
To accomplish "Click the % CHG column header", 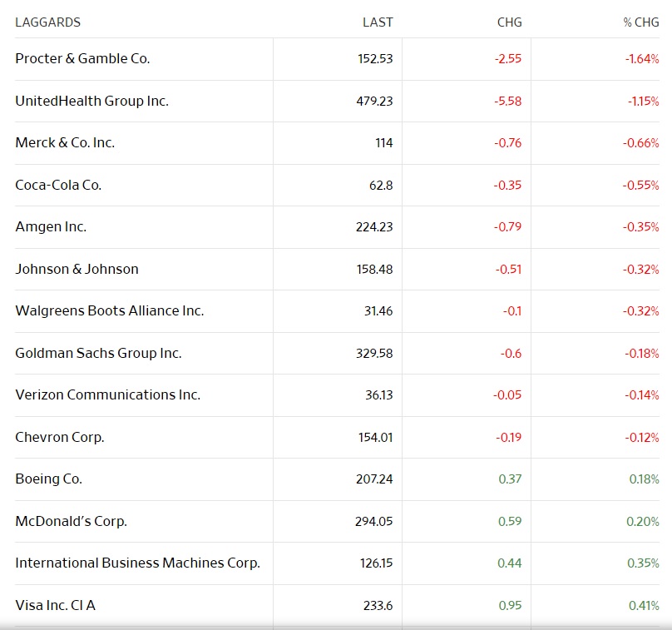I will tap(641, 22).
